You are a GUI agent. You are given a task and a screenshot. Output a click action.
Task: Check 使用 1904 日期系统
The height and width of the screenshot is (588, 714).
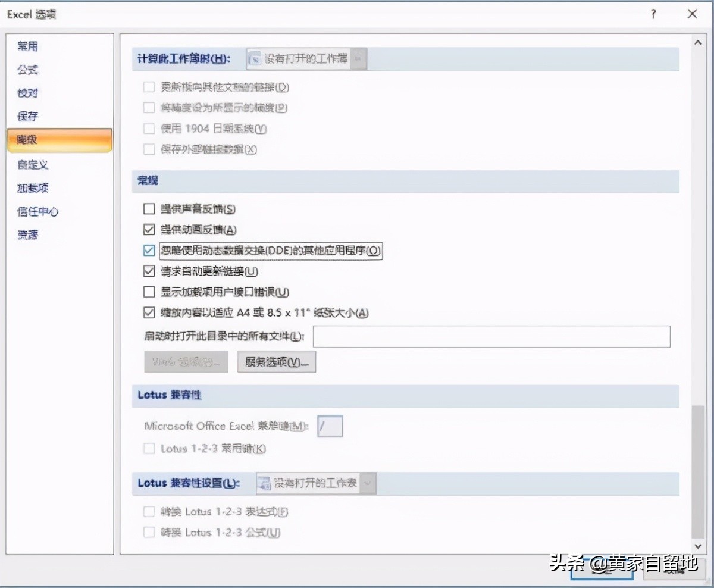pos(148,129)
